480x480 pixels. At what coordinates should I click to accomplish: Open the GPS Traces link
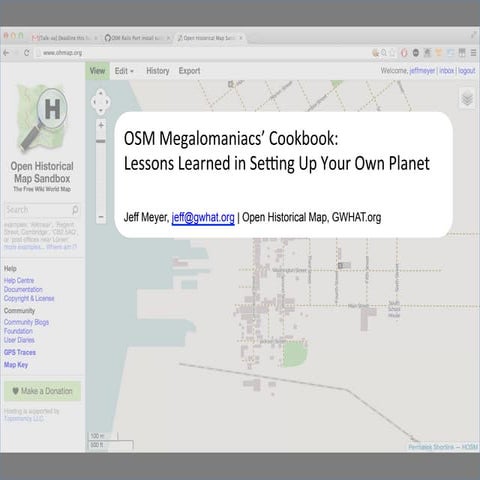pyautogui.click(x=20, y=352)
